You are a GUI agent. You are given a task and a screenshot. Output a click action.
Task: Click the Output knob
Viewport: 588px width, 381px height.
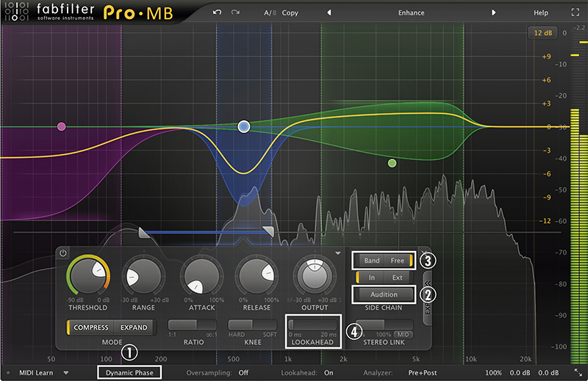pyautogui.click(x=315, y=277)
